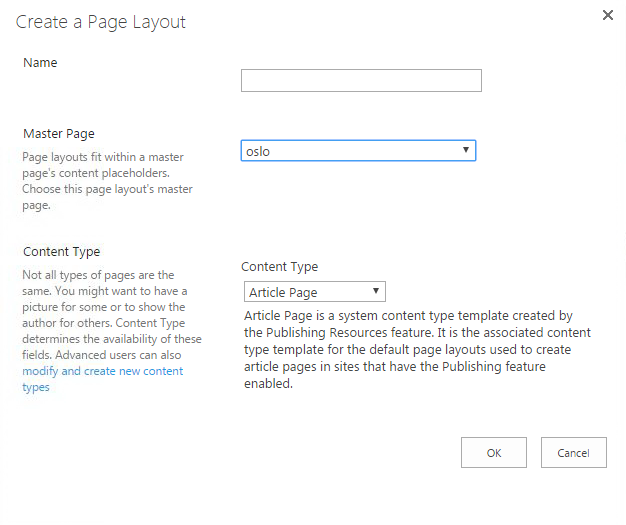The width and height of the screenshot is (626, 525).
Task: Select the Article Page value text in the dropdown
Action: pyautogui.click(x=283, y=292)
